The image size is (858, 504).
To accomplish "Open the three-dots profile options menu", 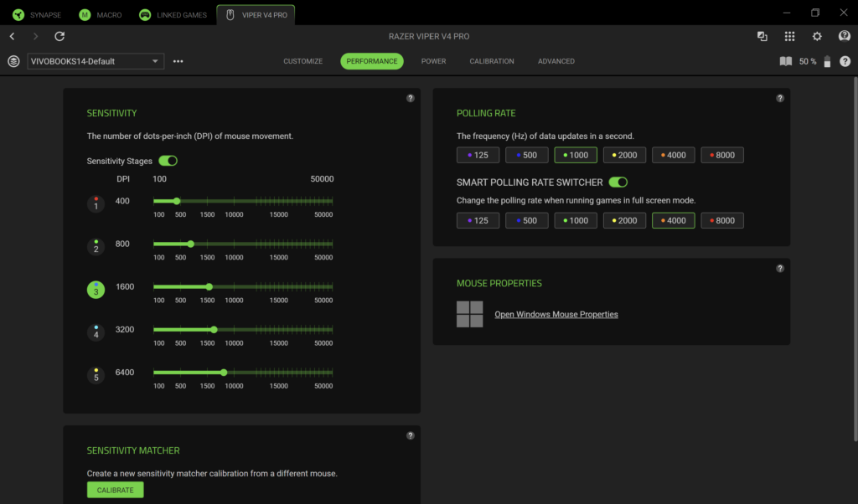I will 178,61.
